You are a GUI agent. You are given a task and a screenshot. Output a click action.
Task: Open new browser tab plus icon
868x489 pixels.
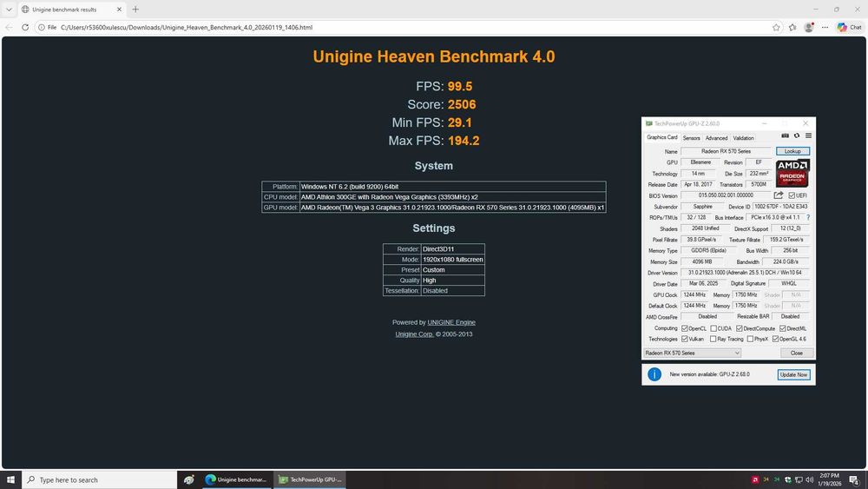[135, 10]
